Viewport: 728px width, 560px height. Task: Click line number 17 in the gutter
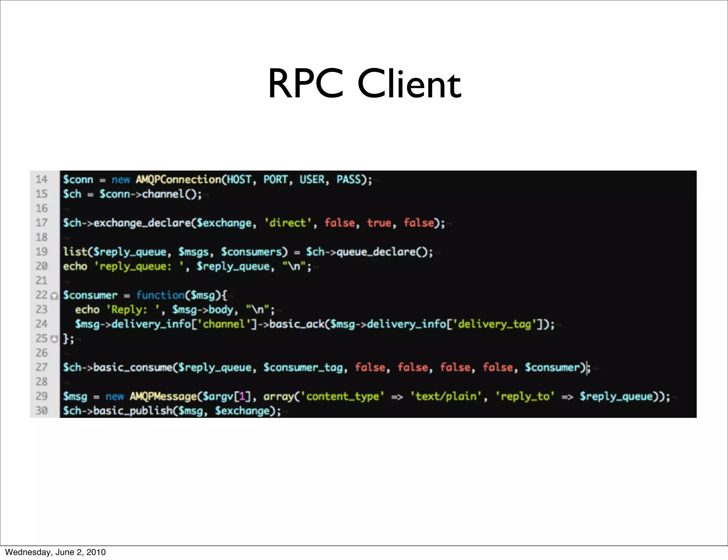click(42, 223)
